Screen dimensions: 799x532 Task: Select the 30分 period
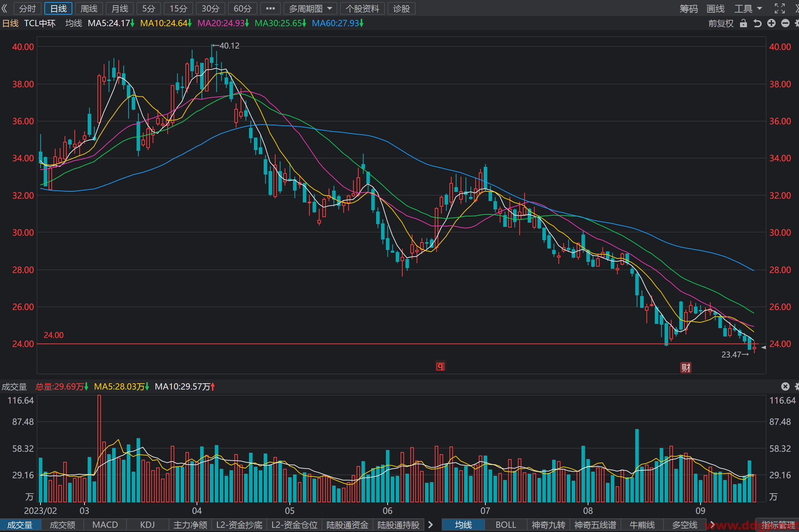(x=211, y=8)
